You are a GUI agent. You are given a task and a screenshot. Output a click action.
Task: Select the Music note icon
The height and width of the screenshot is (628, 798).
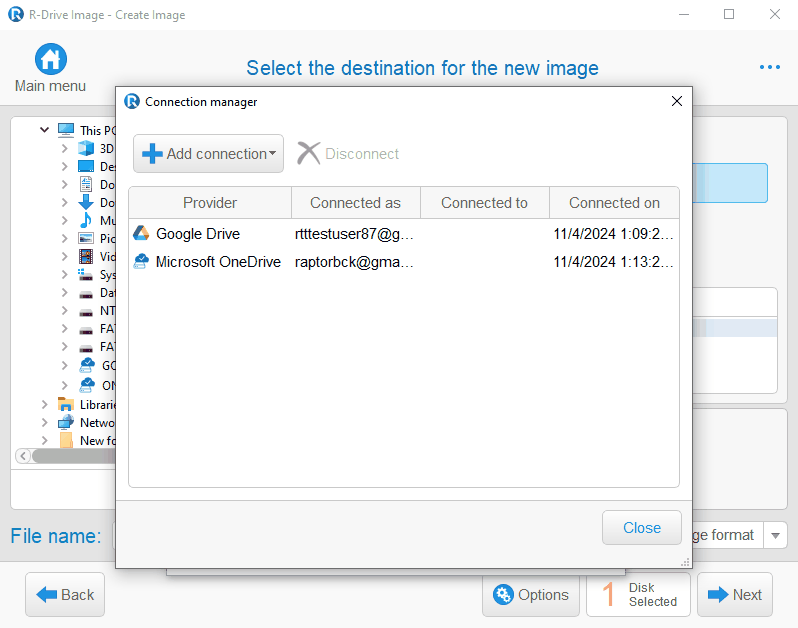86,220
